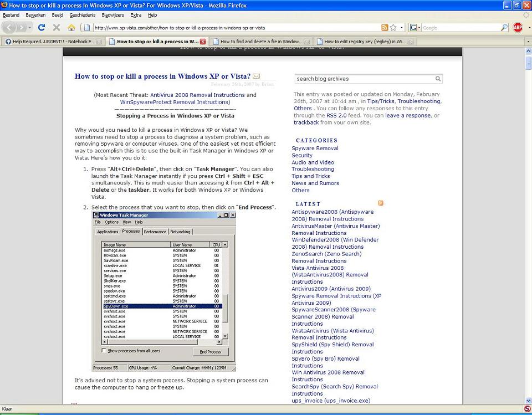Click the Firefox throbber activity icon

526,15
